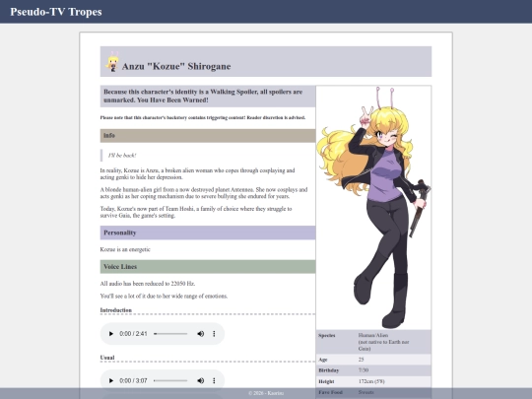532x399 pixels.
Task: Select the 0:00 / 3:07 time display
Action: click(133, 380)
